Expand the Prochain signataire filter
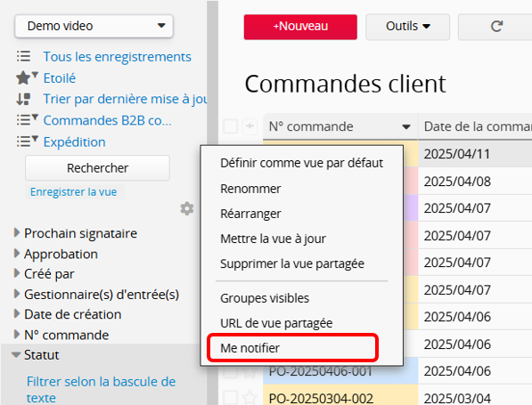Image resolution: width=532 pixels, height=405 pixels. [x=16, y=232]
